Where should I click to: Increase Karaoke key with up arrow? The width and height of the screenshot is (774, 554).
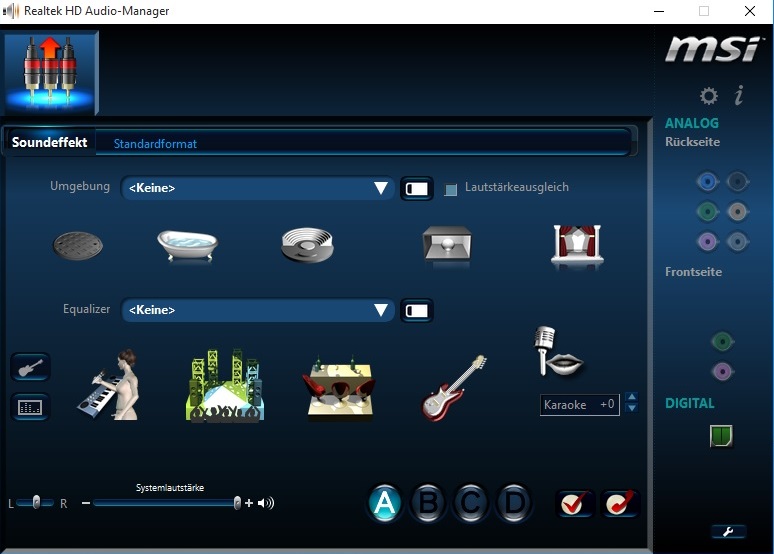coord(631,396)
